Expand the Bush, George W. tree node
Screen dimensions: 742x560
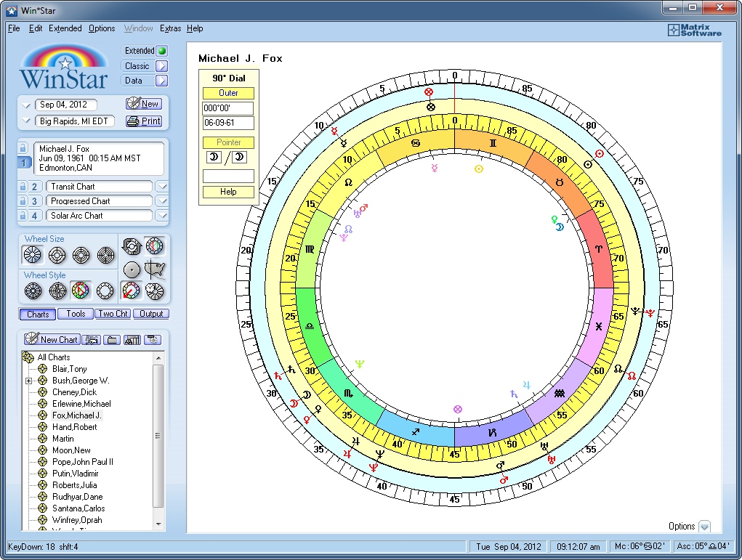(x=29, y=381)
